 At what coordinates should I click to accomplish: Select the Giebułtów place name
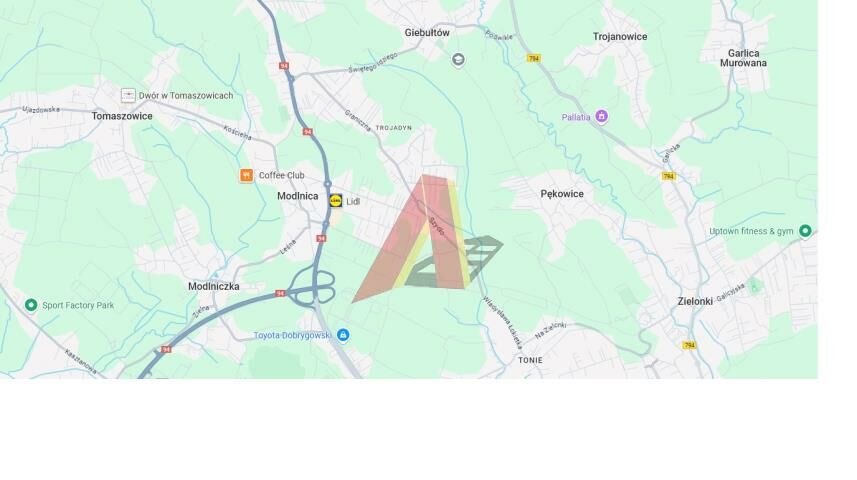(x=427, y=32)
